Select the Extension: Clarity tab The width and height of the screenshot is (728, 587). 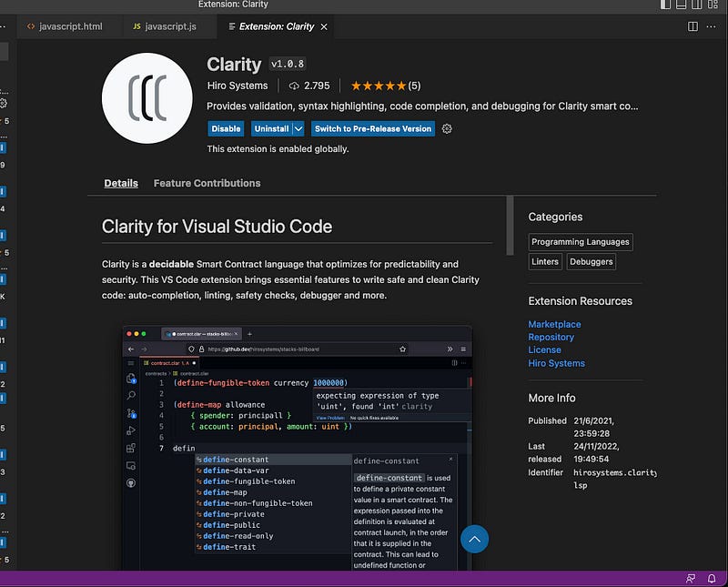[277, 26]
